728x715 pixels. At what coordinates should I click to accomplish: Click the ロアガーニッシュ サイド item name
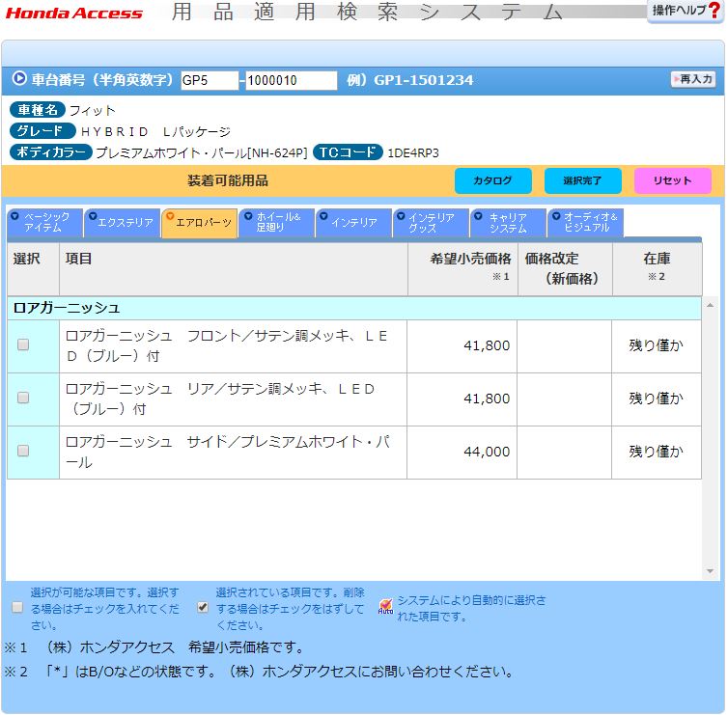[x=228, y=452]
